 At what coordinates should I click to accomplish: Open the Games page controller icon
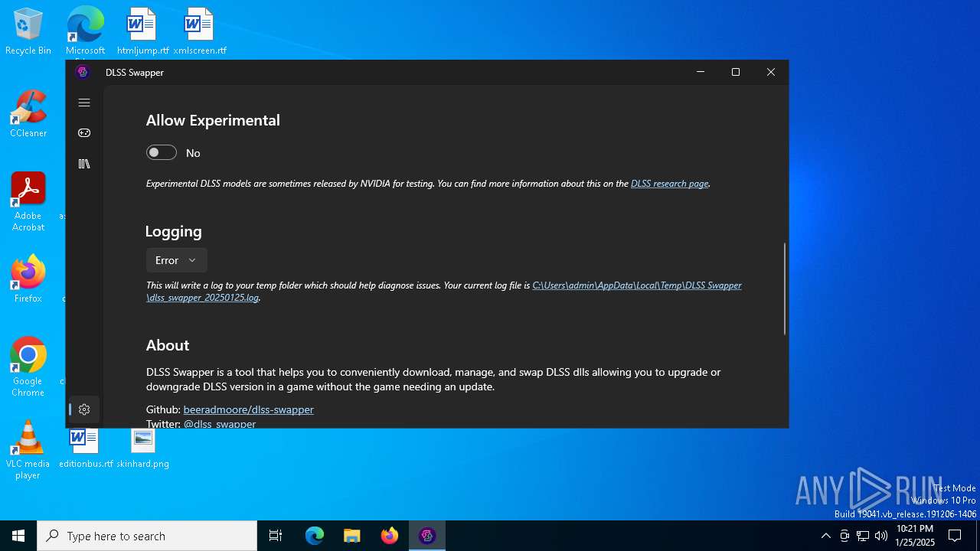click(x=84, y=133)
